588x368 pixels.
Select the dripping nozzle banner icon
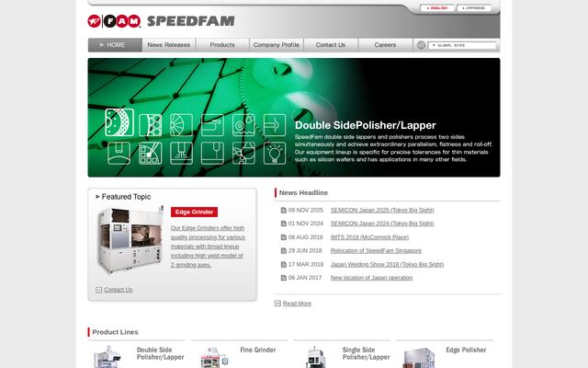pyautogui.click(x=212, y=153)
